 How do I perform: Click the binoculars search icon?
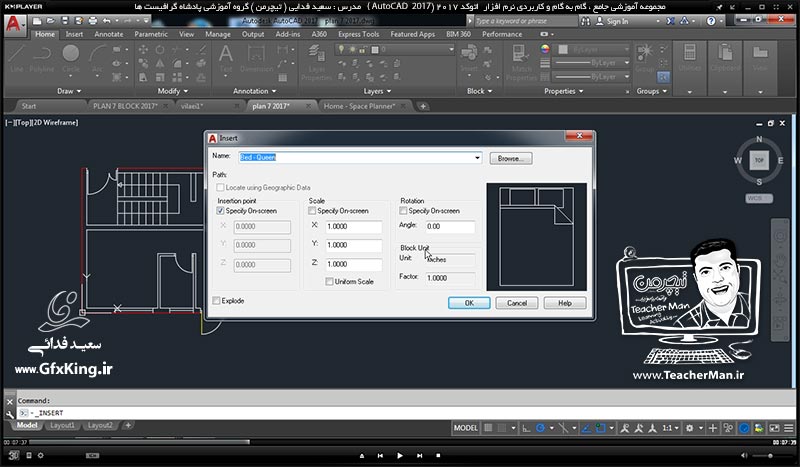pos(585,21)
